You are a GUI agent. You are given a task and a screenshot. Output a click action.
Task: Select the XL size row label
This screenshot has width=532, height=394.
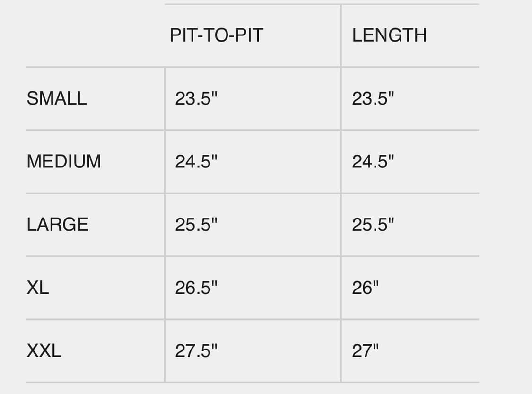tap(38, 288)
